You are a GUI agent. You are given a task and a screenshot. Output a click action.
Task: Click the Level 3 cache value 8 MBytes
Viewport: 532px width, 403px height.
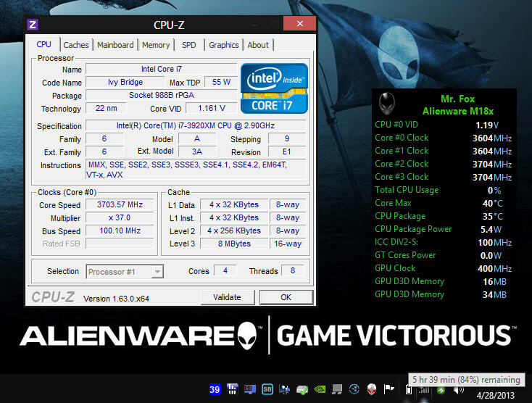(234, 244)
